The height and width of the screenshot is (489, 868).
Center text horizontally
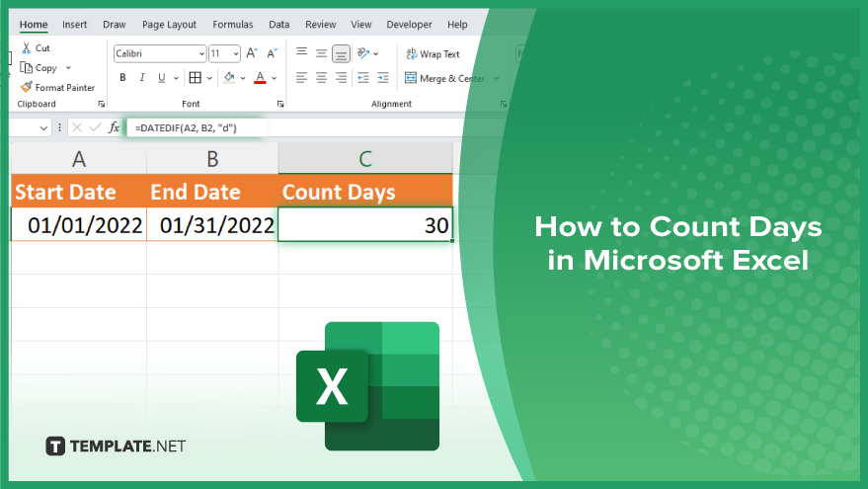(x=321, y=77)
